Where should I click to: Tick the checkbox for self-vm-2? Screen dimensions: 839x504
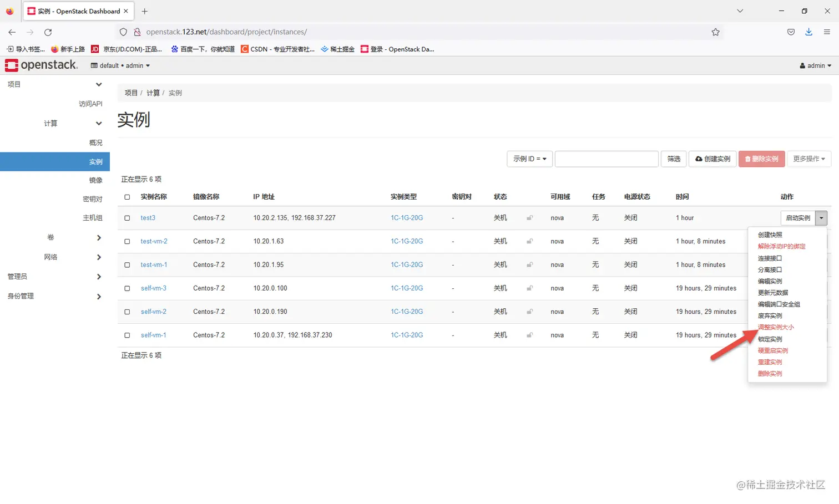127,312
